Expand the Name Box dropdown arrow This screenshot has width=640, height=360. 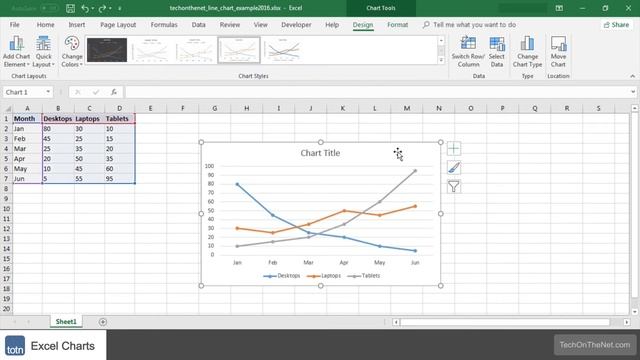[x=48, y=92]
